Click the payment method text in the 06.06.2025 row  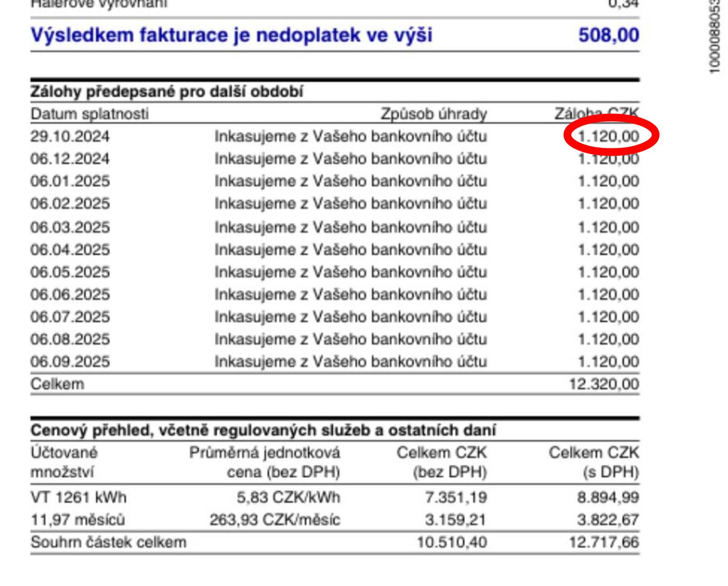pyautogui.click(x=351, y=295)
